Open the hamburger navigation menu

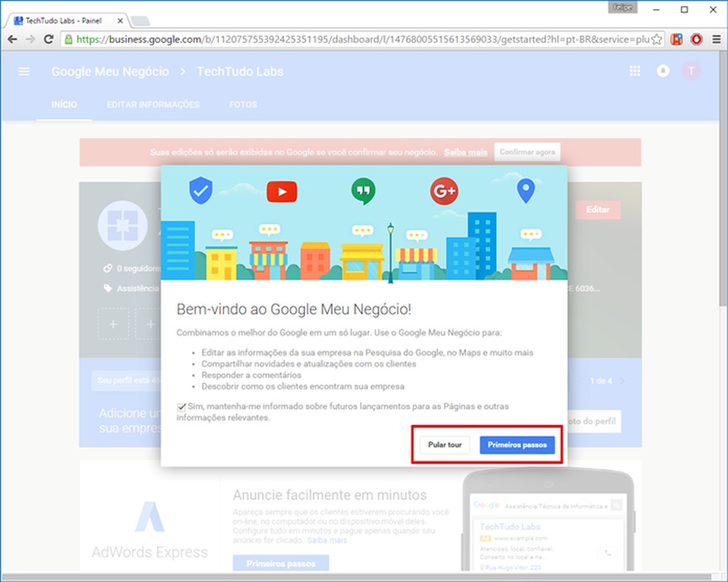tap(24, 72)
